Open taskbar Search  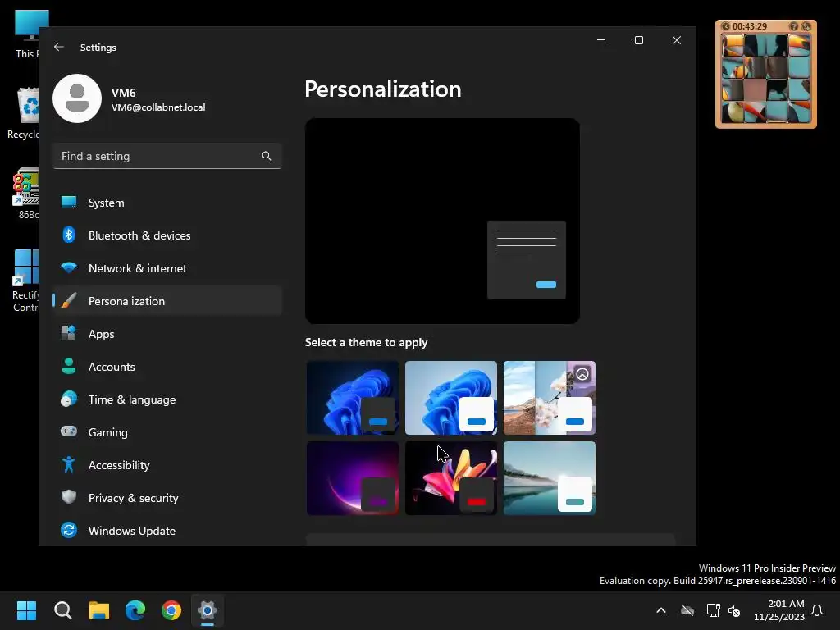[x=62, y=610]
